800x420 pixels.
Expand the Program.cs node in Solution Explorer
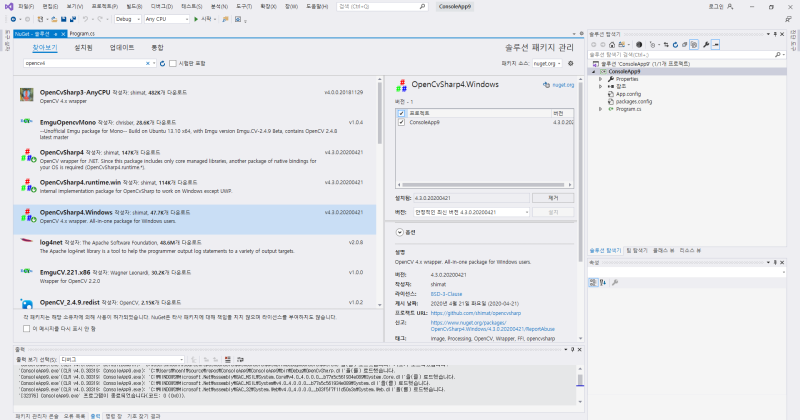tap(601, 109)
